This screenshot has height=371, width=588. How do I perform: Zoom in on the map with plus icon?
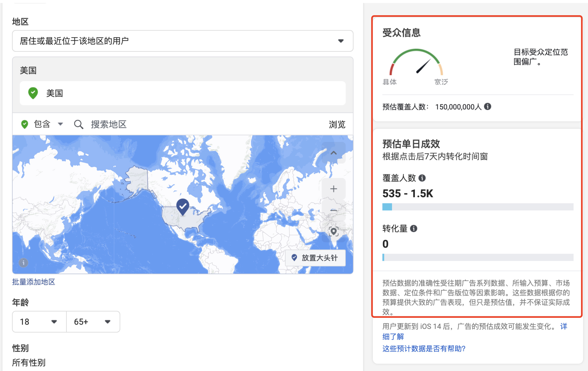(333, 189)
